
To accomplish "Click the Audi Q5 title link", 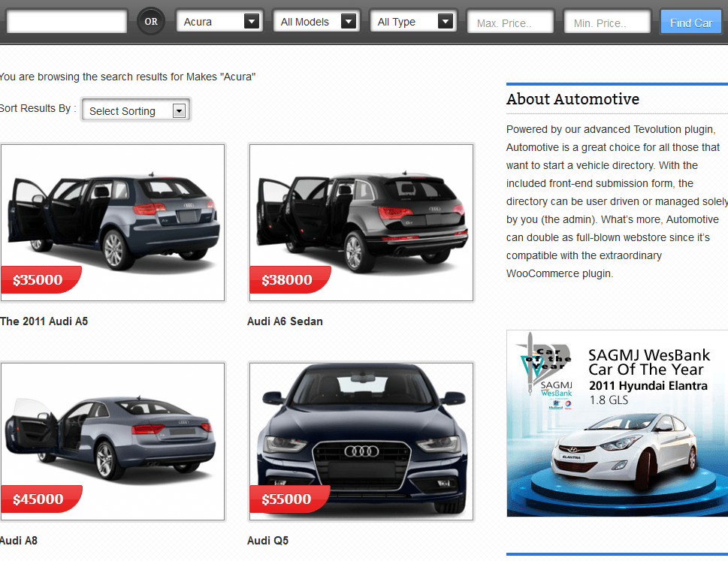I will coord(267,540).
